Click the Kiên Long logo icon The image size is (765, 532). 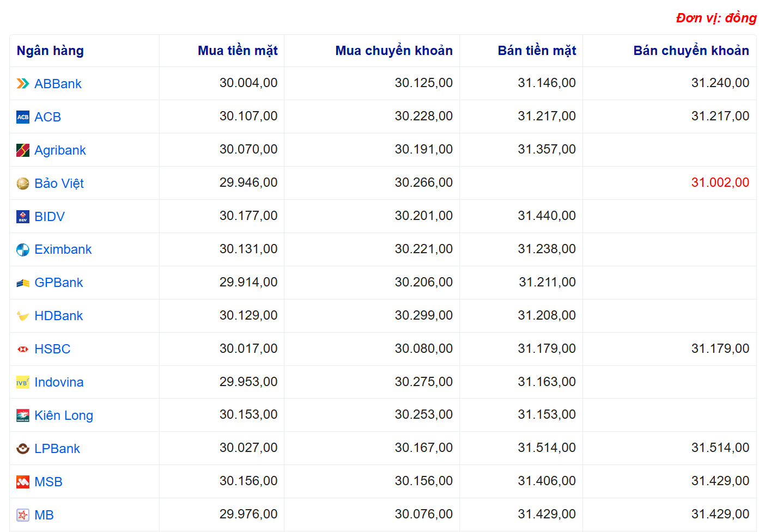[x=23, y=415]
